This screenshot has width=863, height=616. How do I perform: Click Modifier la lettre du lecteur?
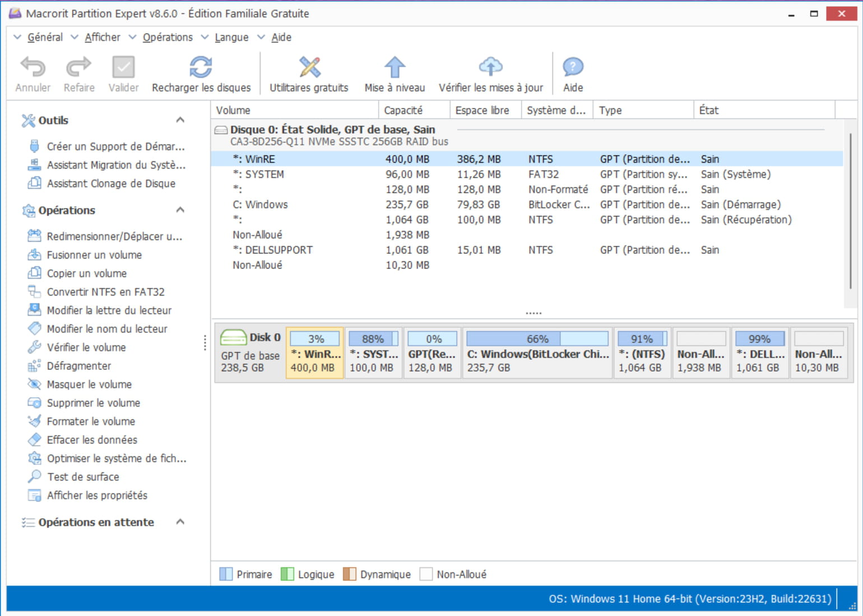100,311
